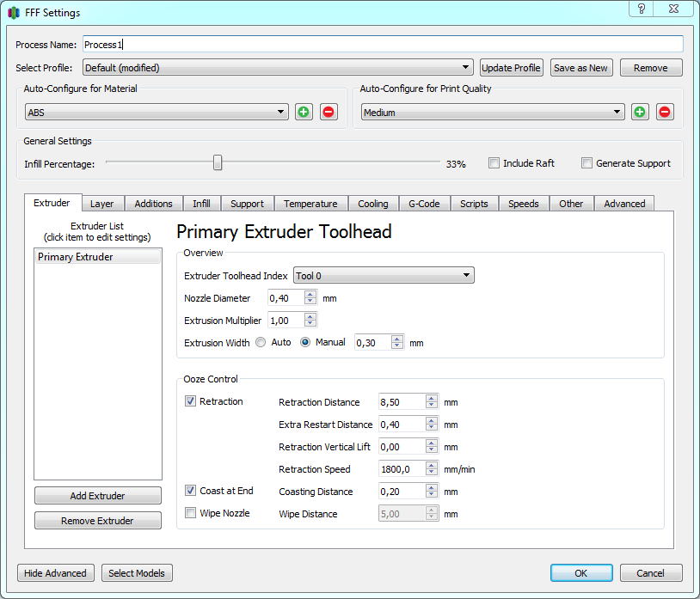Click the Remove profile button
Screen dimensions: 700x599
pos(651,68)
